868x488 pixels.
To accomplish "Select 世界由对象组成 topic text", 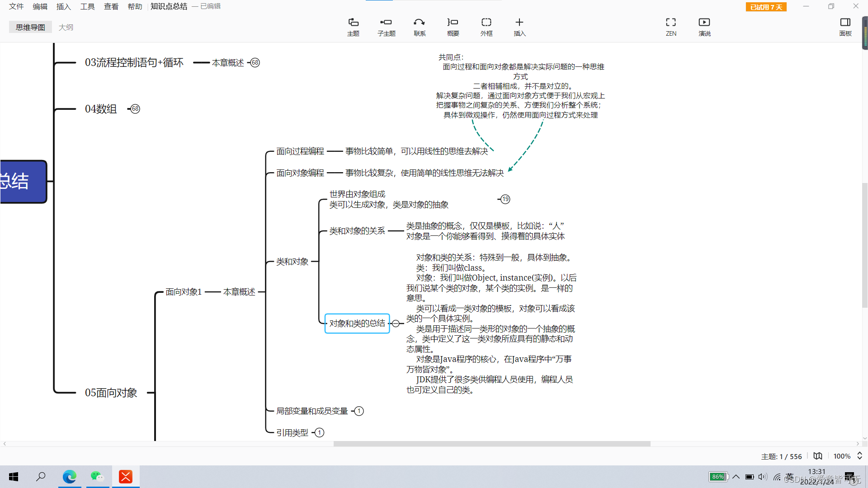I will point(389,199).
